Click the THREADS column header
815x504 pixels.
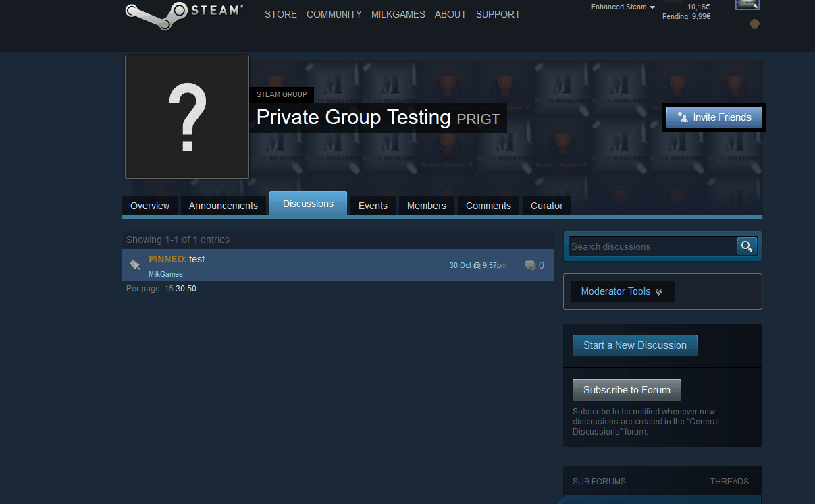point(729,482)
